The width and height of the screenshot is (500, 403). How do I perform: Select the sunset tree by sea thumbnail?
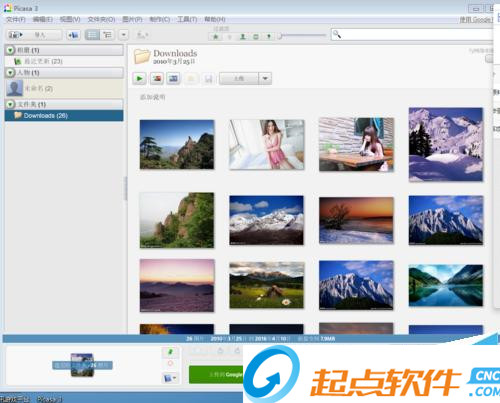356,220
